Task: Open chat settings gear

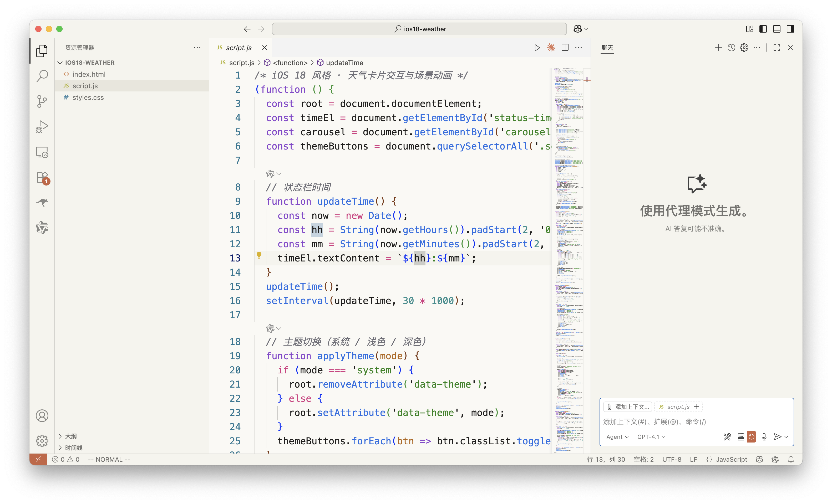Action: pos(744,48)
